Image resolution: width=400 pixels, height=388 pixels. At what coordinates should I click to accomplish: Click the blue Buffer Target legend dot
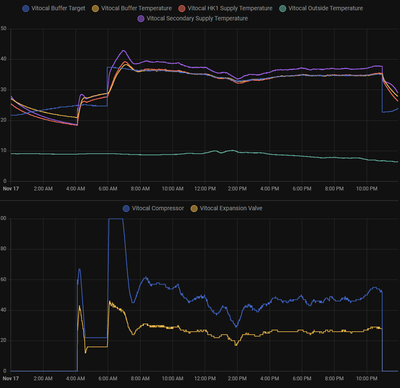26,9
